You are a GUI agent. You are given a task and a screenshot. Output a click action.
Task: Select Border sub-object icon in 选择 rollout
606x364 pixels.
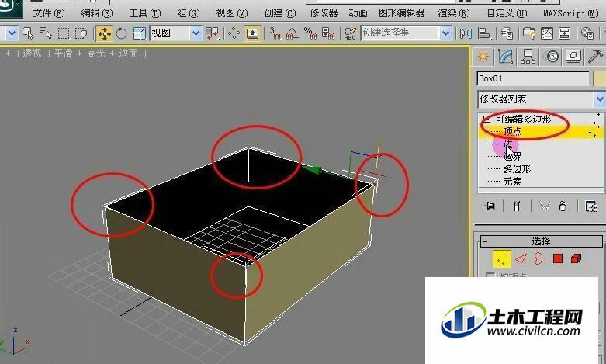538,258
